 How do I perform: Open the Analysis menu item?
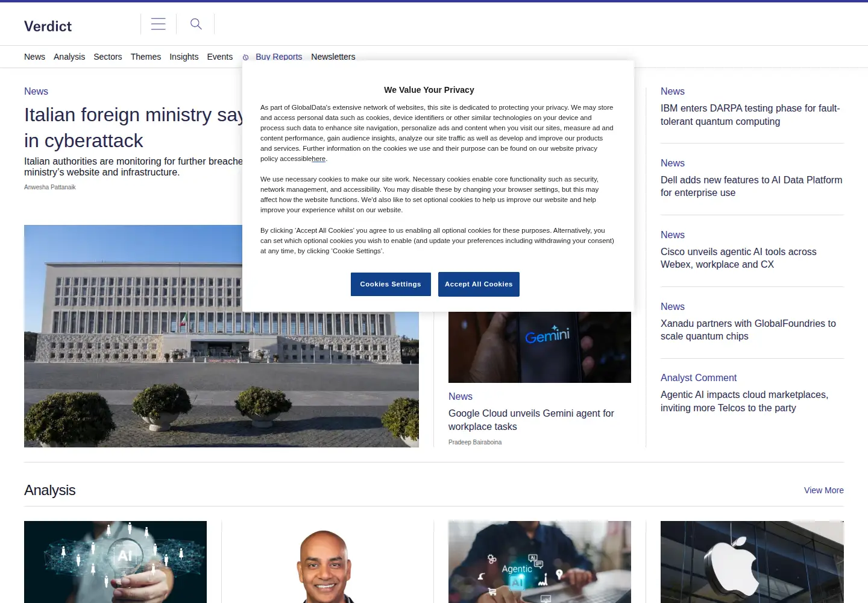coord(69,57)
